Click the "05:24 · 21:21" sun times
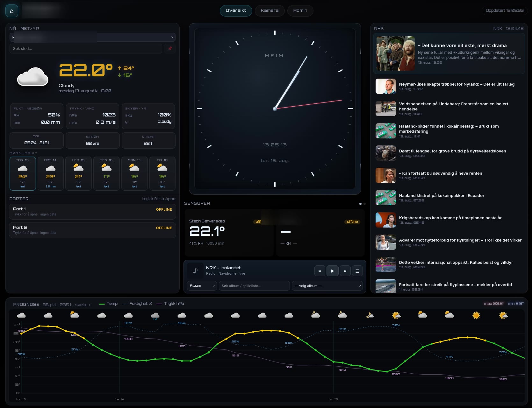The height and width of the screenshot is (408, 532). tap(37, 143)
